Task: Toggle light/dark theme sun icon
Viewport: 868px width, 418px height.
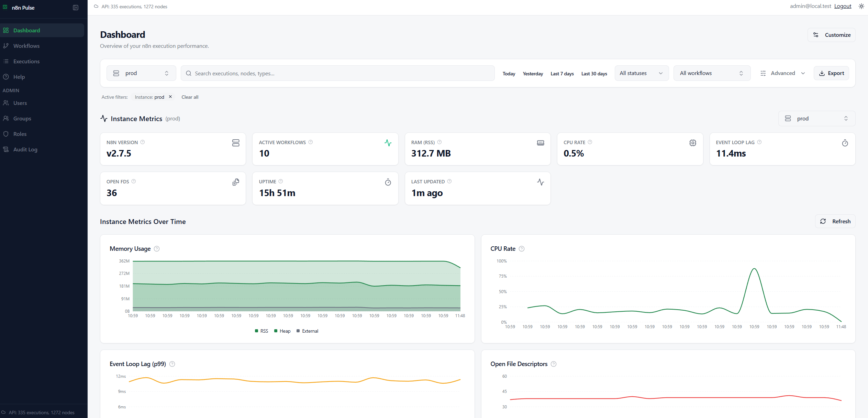Action: (x=861, y=6)
